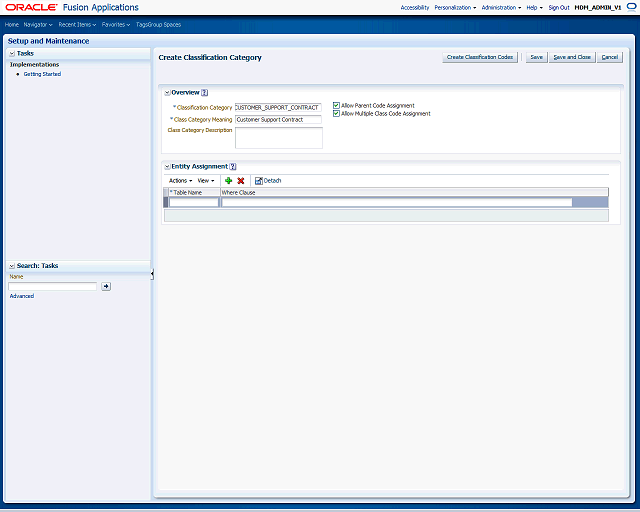Click the Detach table icon
This screenshot has height=512, width=640.
258,180
